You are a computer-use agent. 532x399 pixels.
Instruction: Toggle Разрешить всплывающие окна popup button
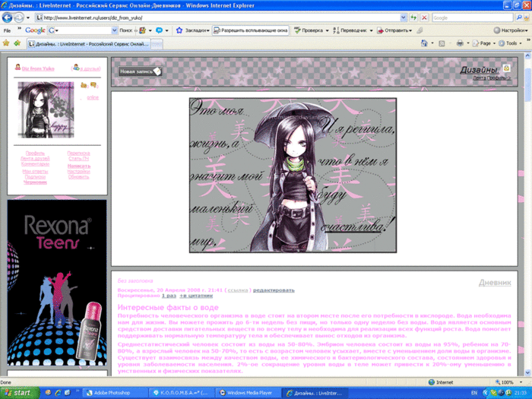click(250, 30)
